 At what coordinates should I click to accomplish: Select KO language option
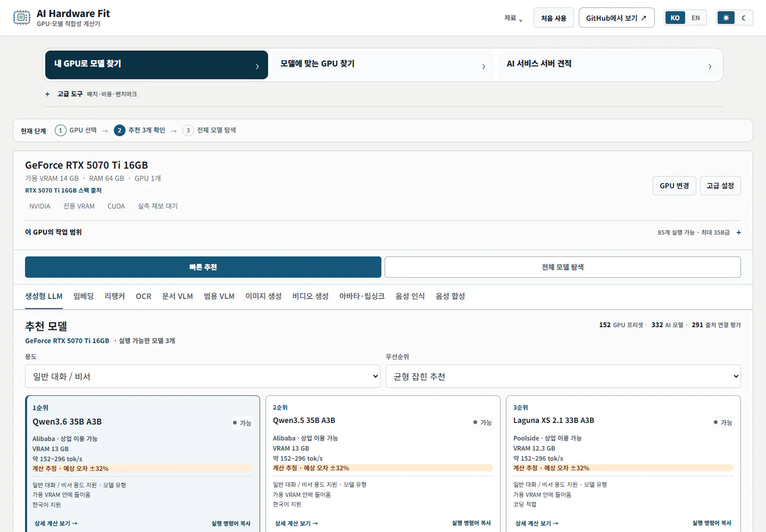[675, 18]
